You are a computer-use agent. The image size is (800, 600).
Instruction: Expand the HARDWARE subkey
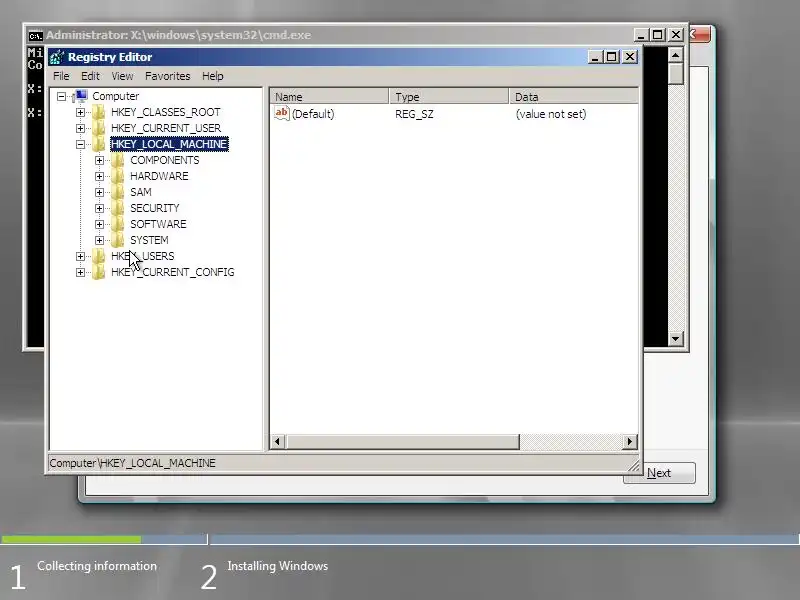(x=99, y=177)
